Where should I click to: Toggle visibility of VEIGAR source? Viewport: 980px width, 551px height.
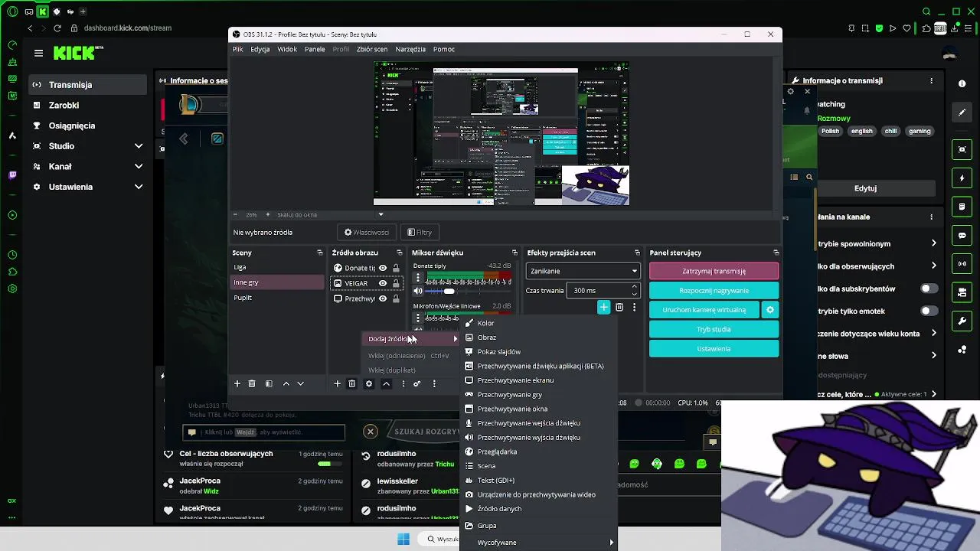[x=383, y=283]
